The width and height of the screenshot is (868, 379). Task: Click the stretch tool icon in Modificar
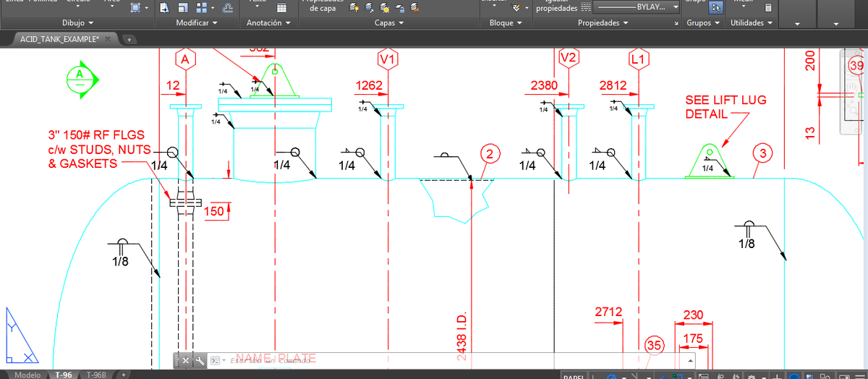click(x=165, y=8)
